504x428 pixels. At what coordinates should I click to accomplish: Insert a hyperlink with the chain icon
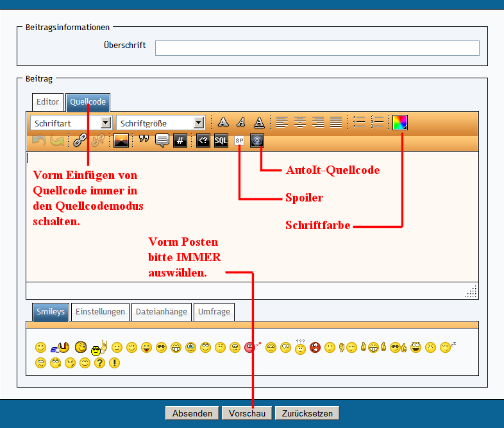click(80, 141)
